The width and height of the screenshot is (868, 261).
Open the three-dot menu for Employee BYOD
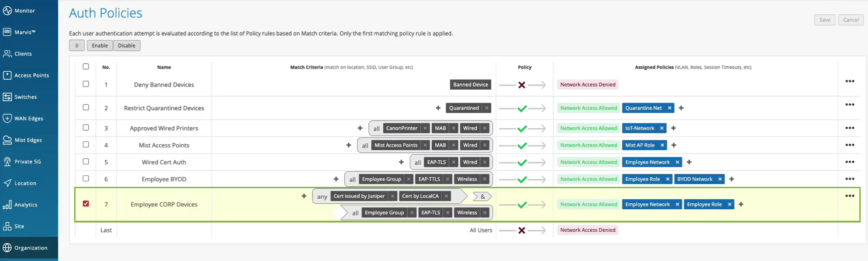coord(850,179)
